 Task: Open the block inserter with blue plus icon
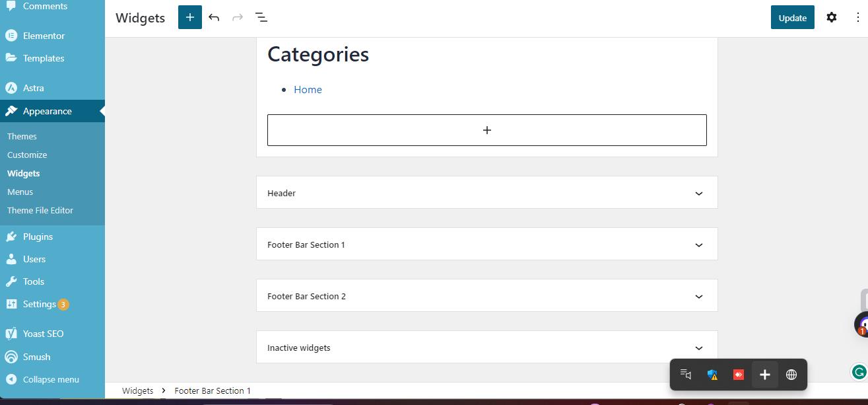click(x=189, y=17)
